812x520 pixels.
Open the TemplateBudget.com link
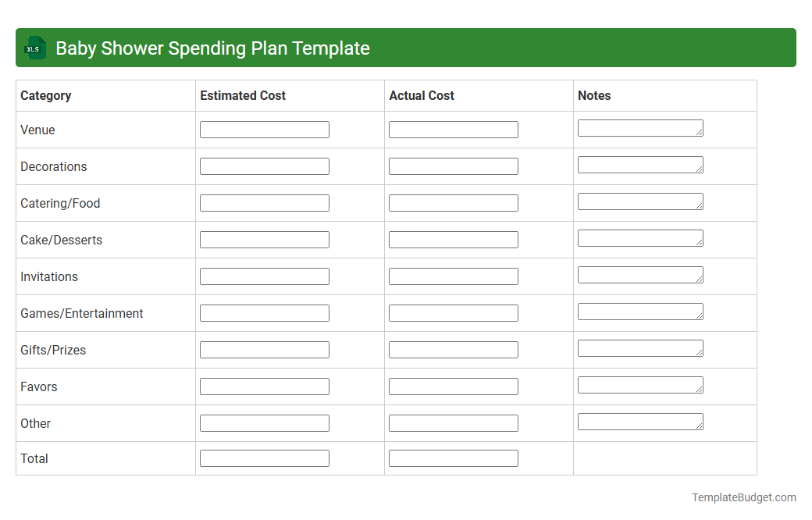point(743,497)
